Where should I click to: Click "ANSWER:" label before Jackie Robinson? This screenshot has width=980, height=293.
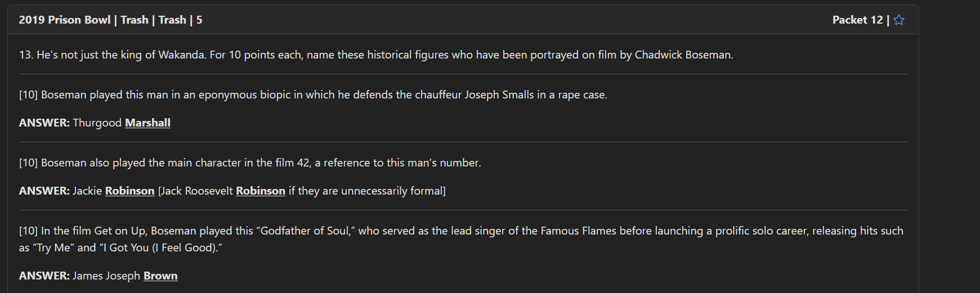[x=44, y=191]
